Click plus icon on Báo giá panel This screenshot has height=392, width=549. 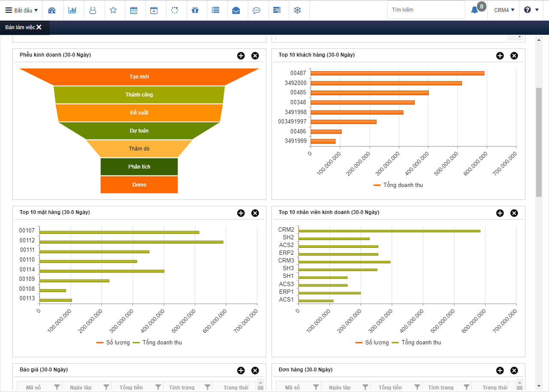coord(241,371)
